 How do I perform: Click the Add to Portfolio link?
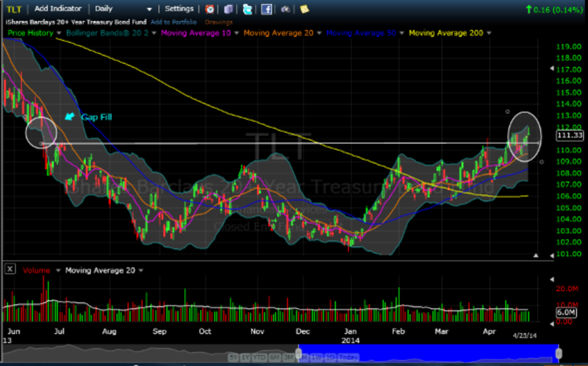pos(173,22)
